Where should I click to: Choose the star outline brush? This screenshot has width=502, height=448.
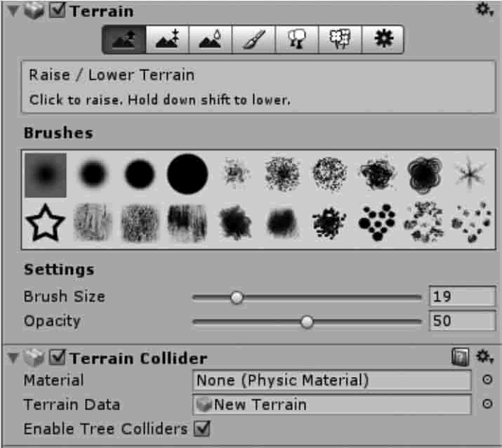click(46, 224)
